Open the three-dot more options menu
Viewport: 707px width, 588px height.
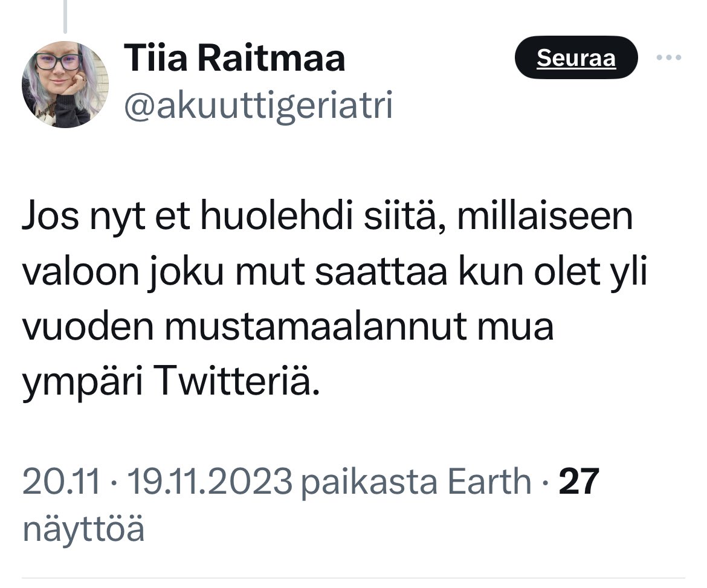669,58
